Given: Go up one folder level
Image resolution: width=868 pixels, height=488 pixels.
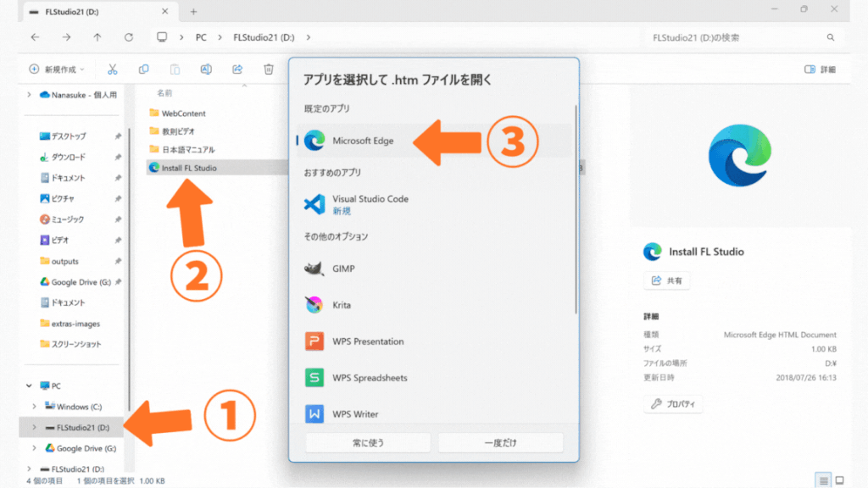Looking at the screenshot, I should (97, 37).
